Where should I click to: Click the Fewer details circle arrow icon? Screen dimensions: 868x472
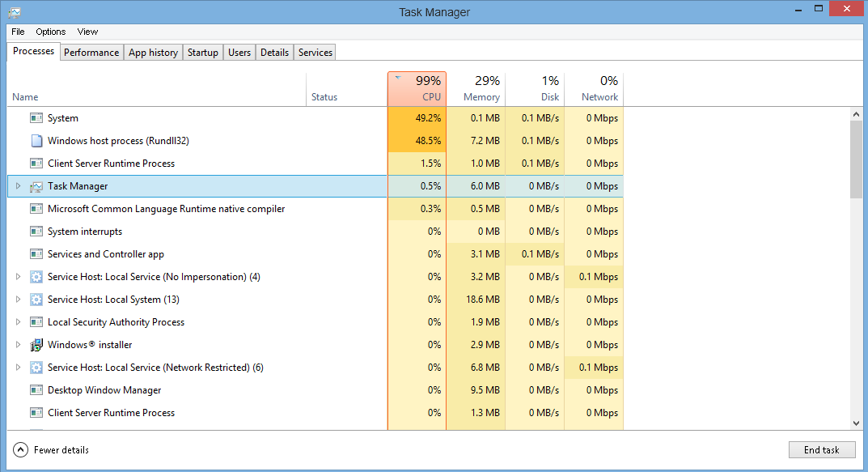pyautogui.click(x=20, y=449)
